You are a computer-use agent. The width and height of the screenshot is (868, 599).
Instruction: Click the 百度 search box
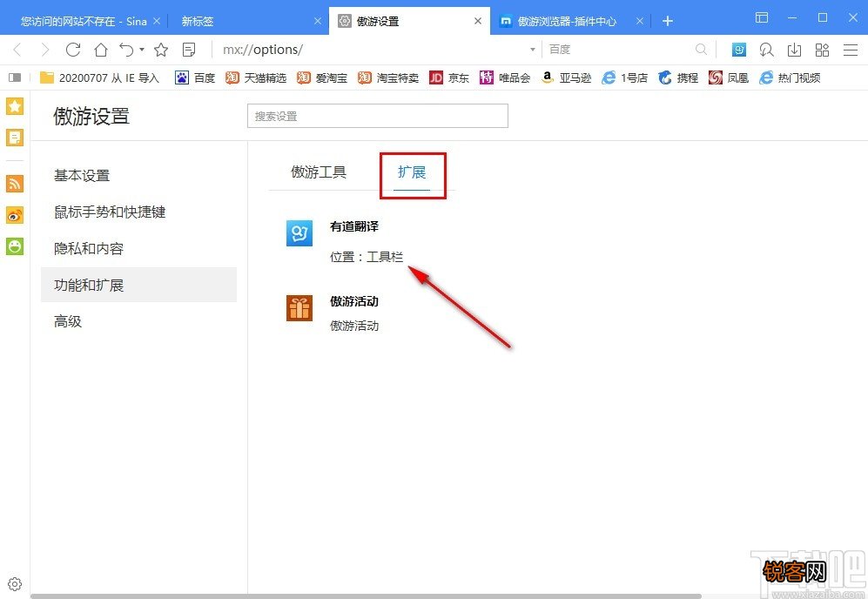click(620, 50)
